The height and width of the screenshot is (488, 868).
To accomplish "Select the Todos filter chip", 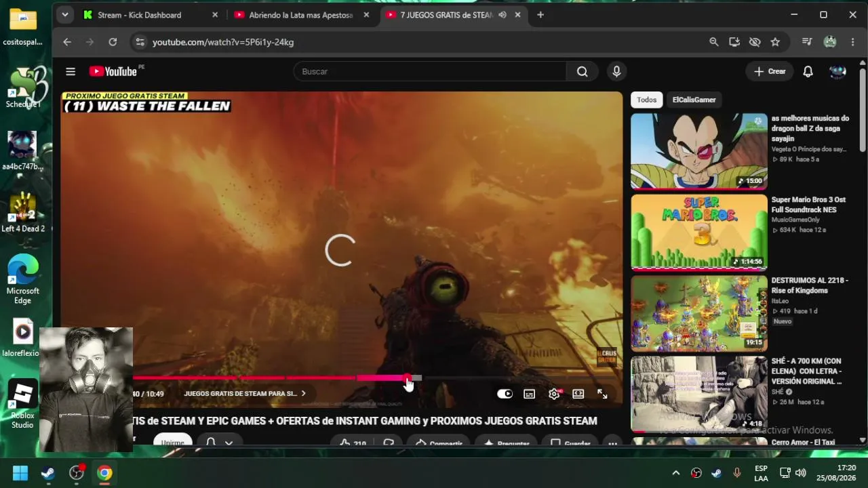I will coord(646,100).
